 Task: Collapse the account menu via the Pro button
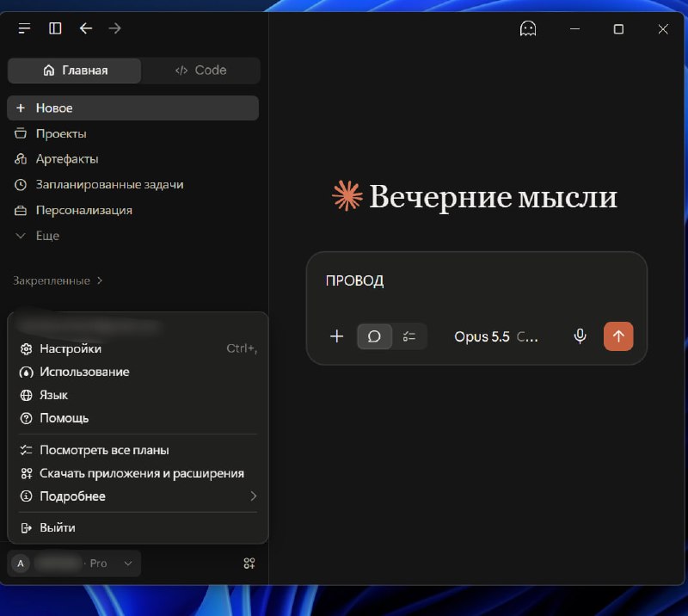click(x=74, y=564)
